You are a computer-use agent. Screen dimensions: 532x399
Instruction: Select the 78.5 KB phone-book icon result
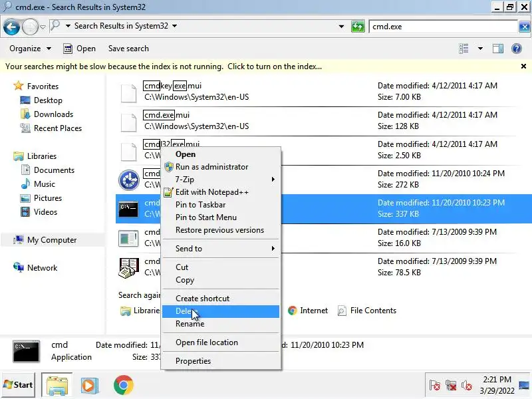tap(128, 268)
